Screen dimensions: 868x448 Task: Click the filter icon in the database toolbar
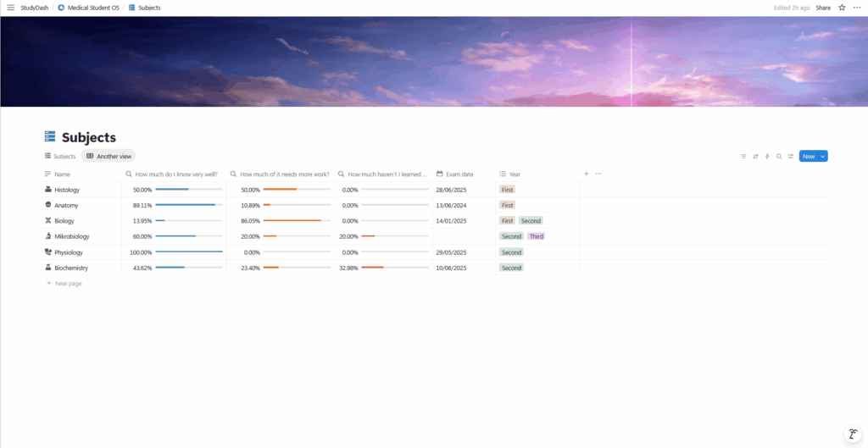(743, 157)
